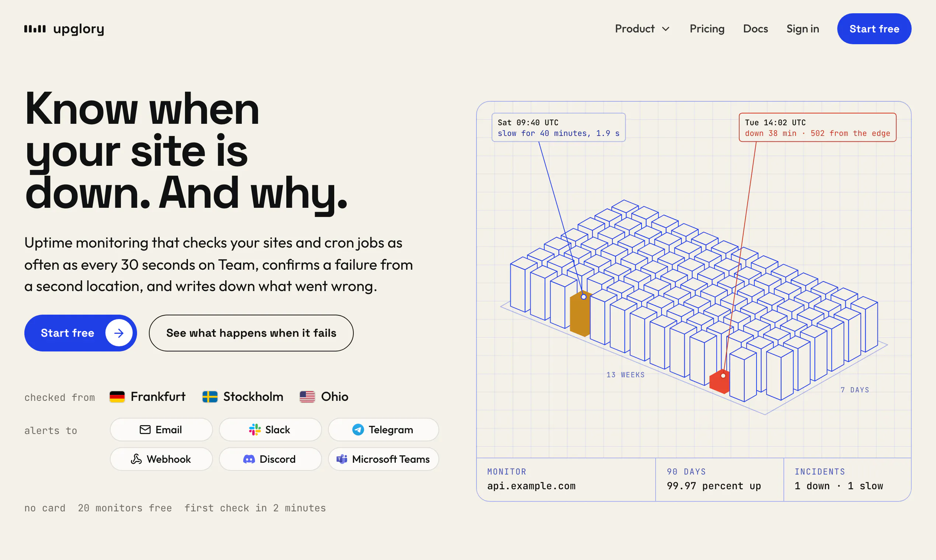
Task: Click the Discord logo icon
Action: coord(249,459)
